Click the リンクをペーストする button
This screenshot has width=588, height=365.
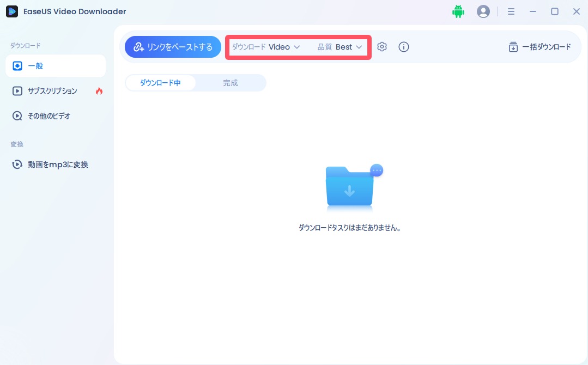tap(173, 47)
